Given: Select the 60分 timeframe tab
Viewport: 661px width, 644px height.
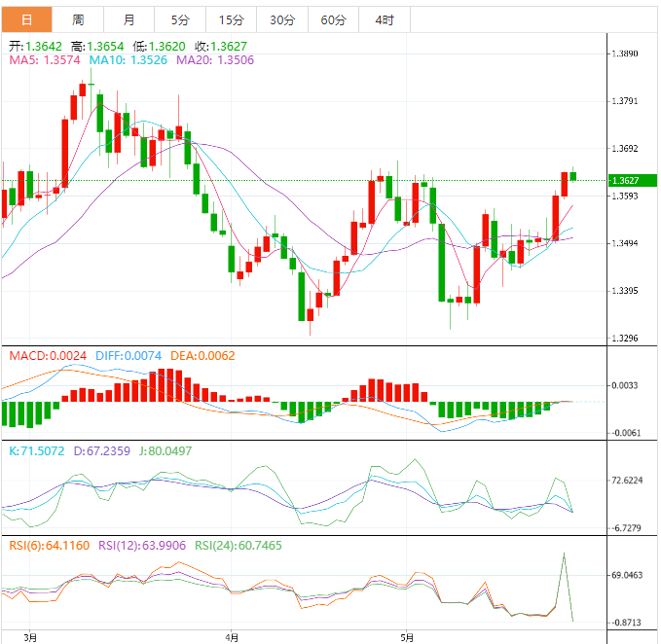Looking at the screenshot, I should pyautogui.click(x=333, y=19).
